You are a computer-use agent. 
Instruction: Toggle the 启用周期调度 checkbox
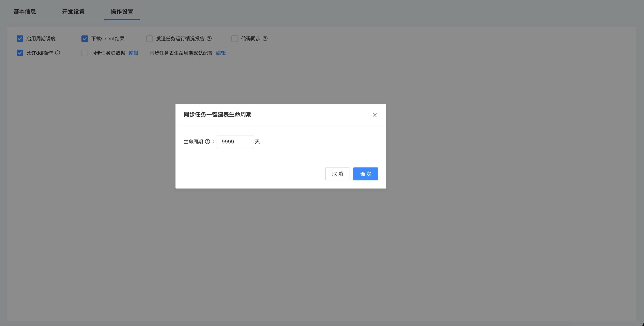click(x=20, y=39)
